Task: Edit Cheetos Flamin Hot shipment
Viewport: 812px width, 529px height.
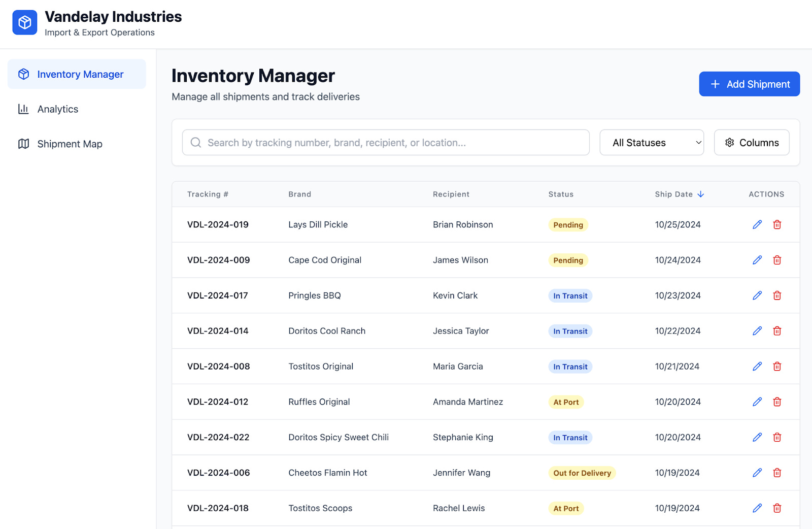Action: pyautogui.click(x=757, y=473)
